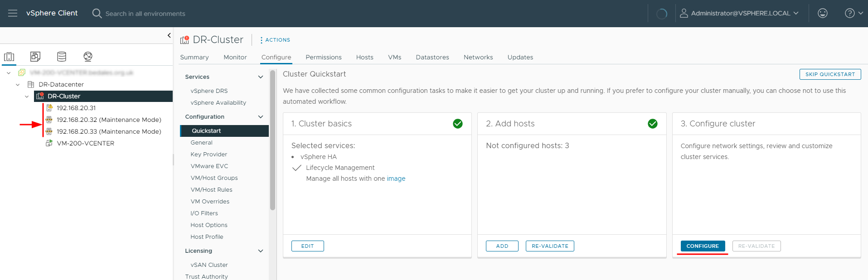Image resolution: width=868 pixels, height=280 pixels.
Task: Open the VMs tab
Action: point(395,57)
